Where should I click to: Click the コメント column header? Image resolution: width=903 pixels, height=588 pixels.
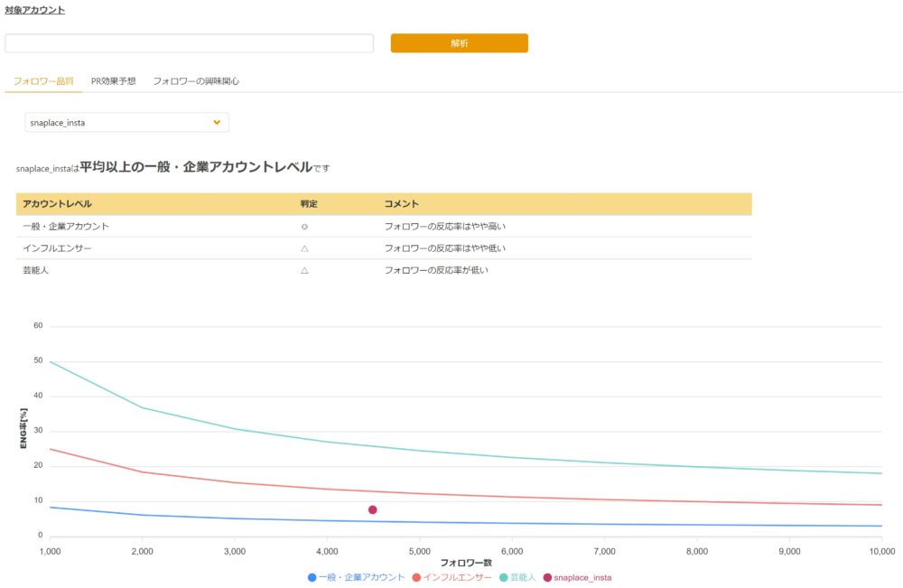(x=401, y=204)
